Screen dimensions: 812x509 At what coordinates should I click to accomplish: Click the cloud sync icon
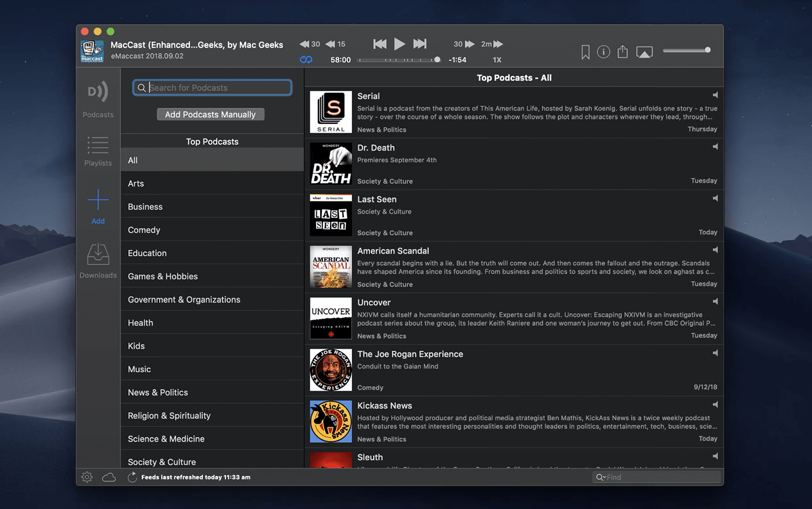coord(109,477)
